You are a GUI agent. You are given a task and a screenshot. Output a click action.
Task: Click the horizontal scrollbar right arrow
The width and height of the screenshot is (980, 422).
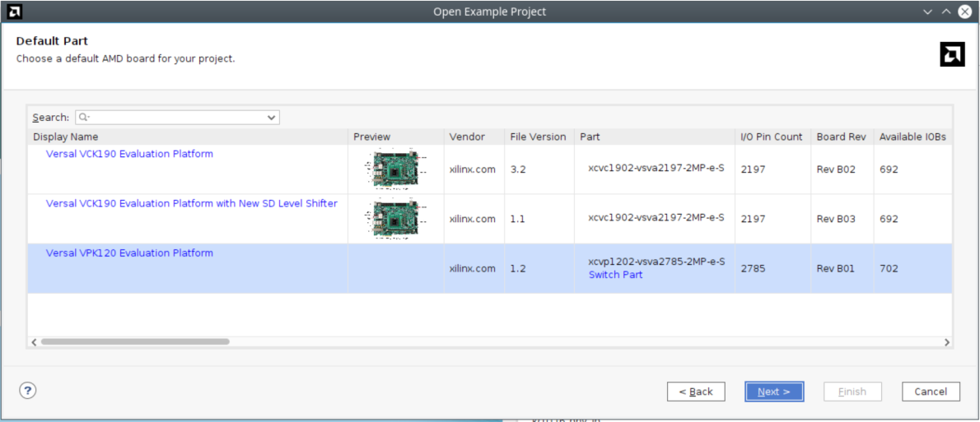click(947, 341)
